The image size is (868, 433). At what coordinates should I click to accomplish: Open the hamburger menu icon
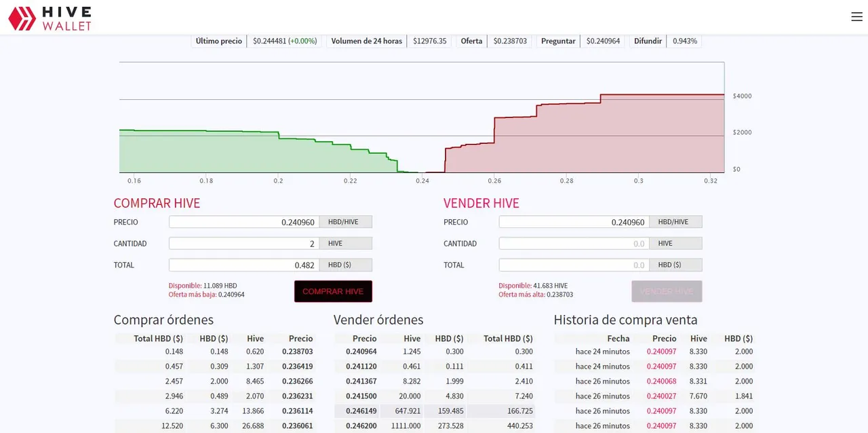point(856,17)
